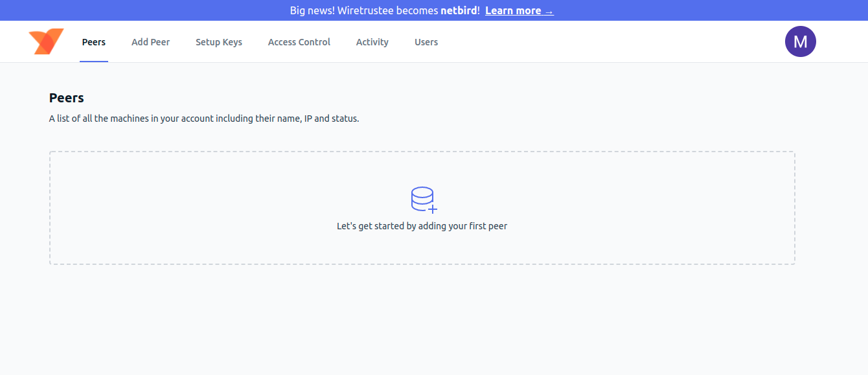The image size is (868, 375).
Task: Open the user avatar labeled M
Action: click(x=800, y=41)
